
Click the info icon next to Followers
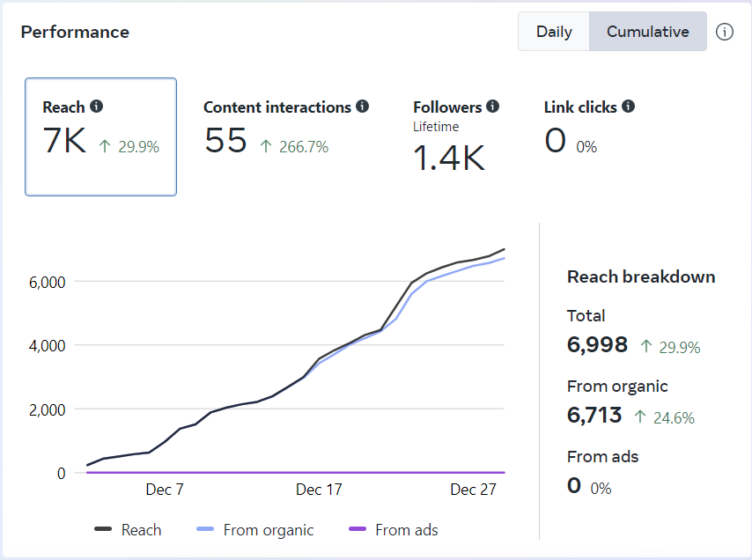[x=492, y=106]
